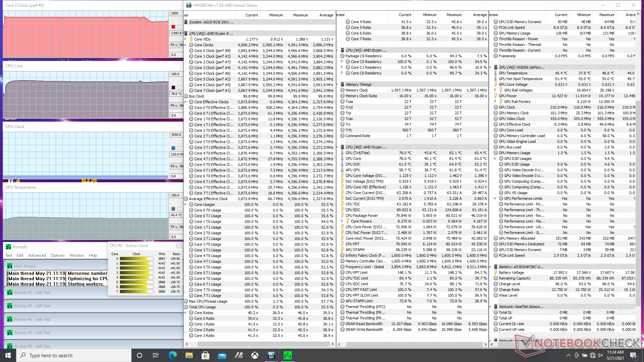The height and width of the screenshot is (362, 644).
Task: Collapse the Core Effective Clocks group
Action: [x=186, y=102]
